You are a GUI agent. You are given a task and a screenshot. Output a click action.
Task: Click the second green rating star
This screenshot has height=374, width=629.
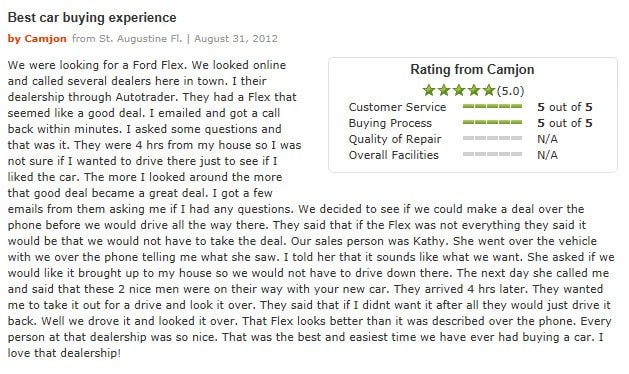444,90
